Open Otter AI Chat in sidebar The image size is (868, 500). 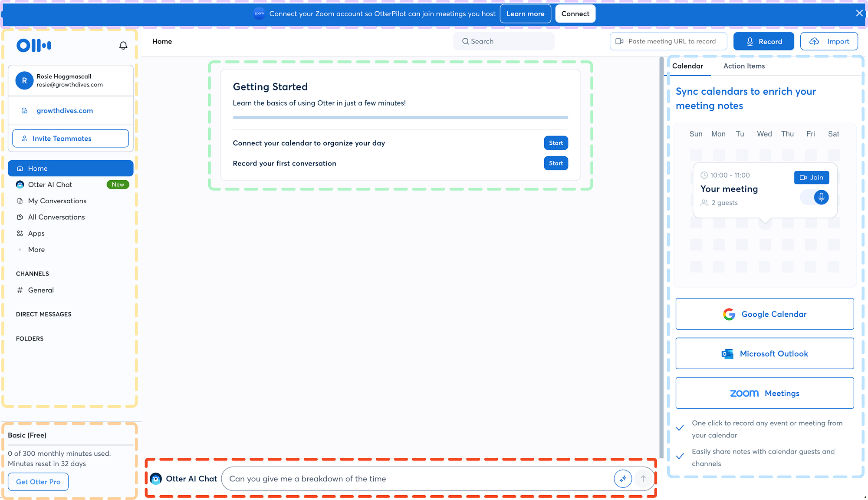click(x=50, y=185)
